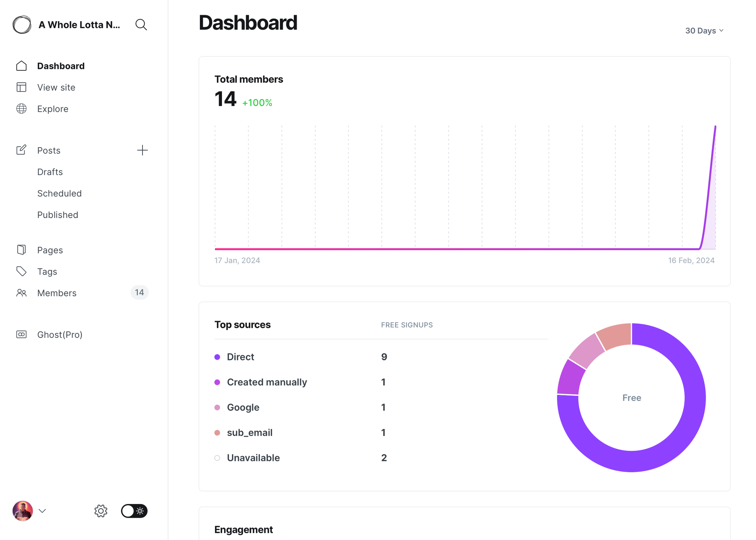Open the Drafts posts list

point(50,172)
